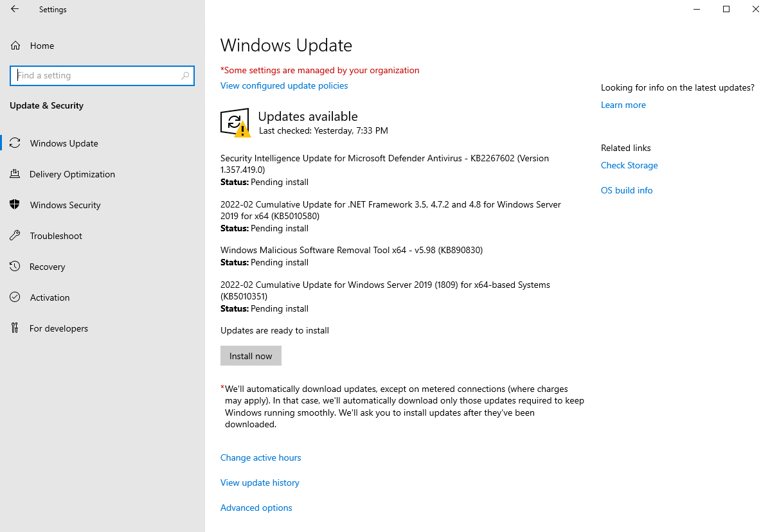This screenshot has width=770, height=532.
Task: Click the Change active hours link
Action: pos(261,458)
